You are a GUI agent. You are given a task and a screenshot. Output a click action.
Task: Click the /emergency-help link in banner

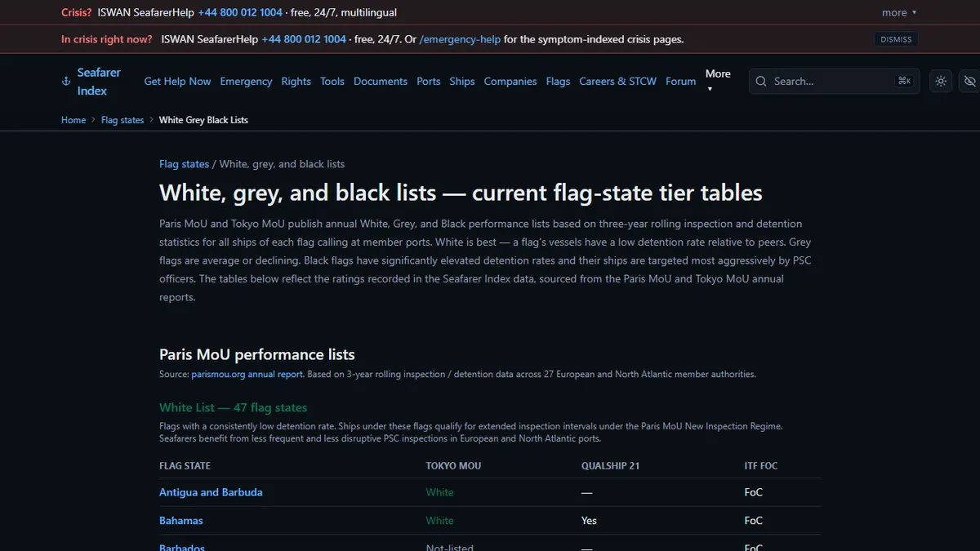pyautogui.click(x=460, y=39)
